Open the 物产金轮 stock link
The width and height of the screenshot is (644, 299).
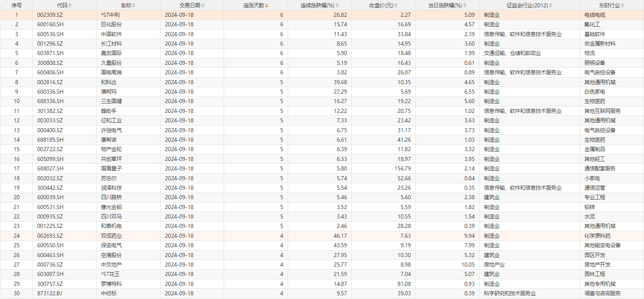point(111,149)
